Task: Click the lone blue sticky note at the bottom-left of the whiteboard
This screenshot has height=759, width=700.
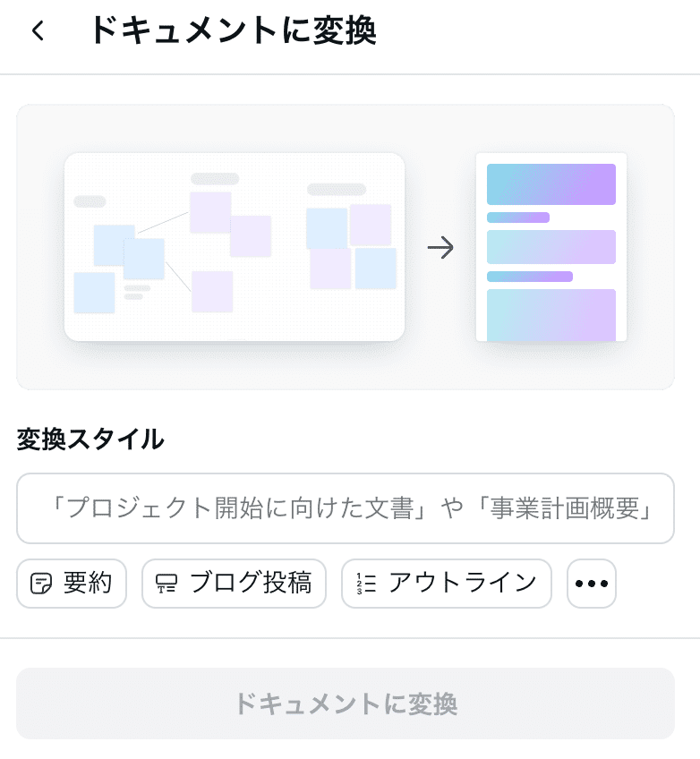Action: click(94, 293)
